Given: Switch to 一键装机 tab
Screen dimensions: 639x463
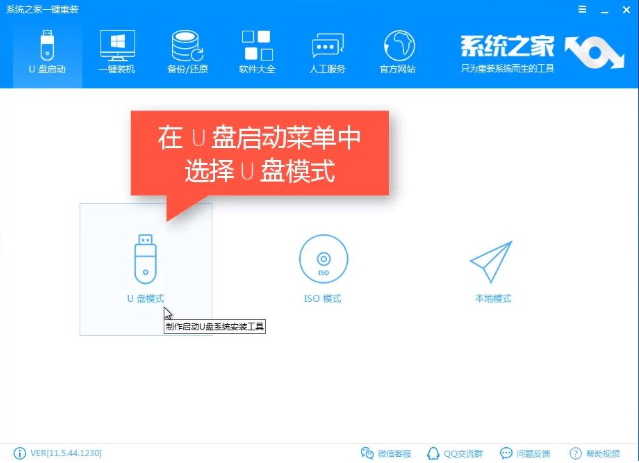Looking at the screenshot, I should point(117,52).
